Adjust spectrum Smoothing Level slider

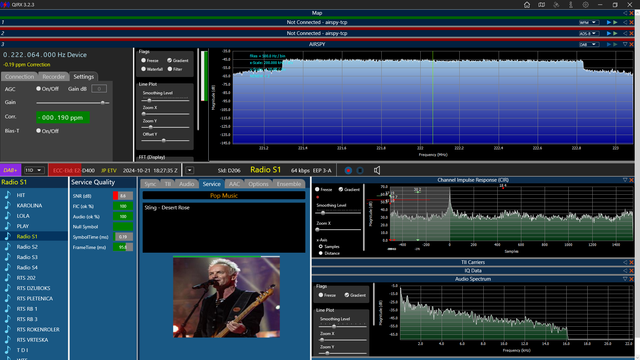(x=165, y=100)
